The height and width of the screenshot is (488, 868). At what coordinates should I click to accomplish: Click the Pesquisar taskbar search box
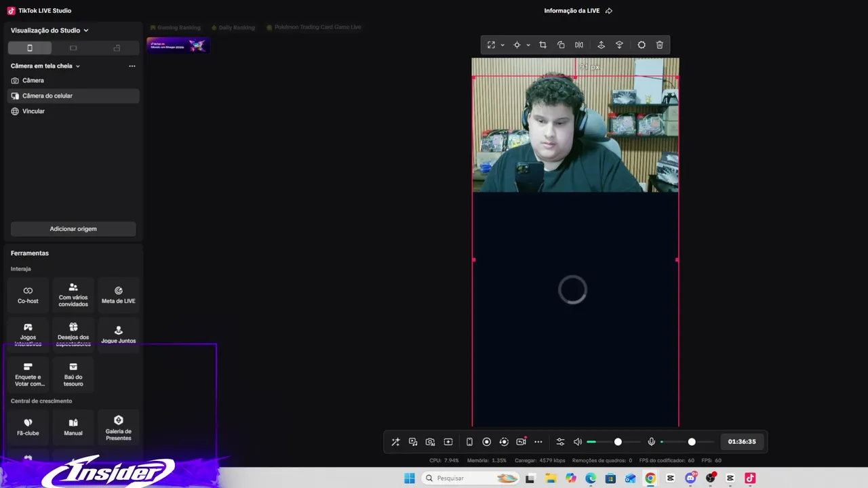471,479
